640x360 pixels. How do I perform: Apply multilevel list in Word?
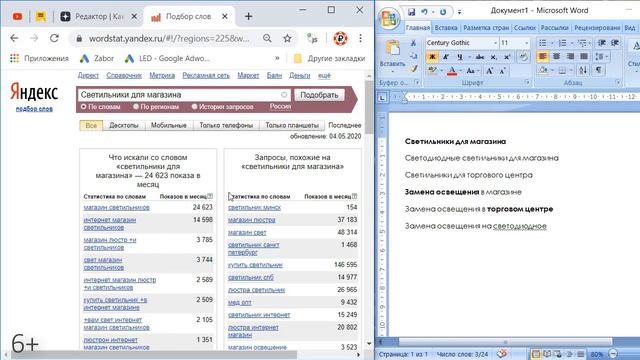tap(582, 43)
